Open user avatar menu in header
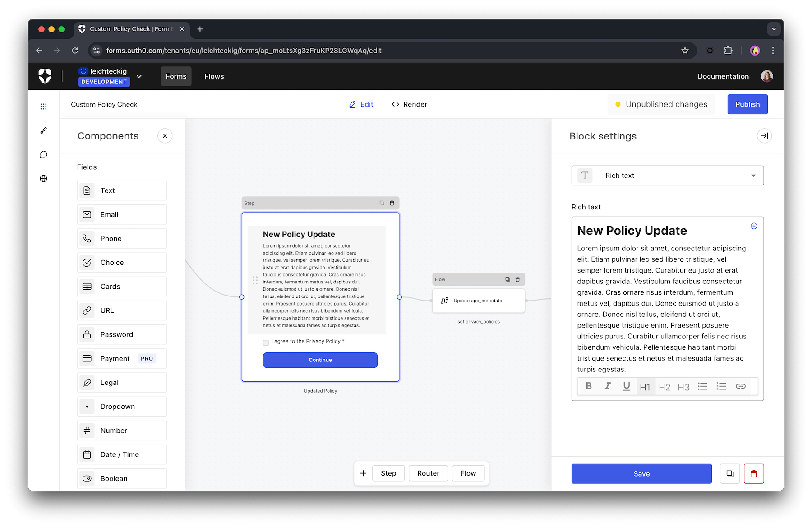 pos(767,76)
